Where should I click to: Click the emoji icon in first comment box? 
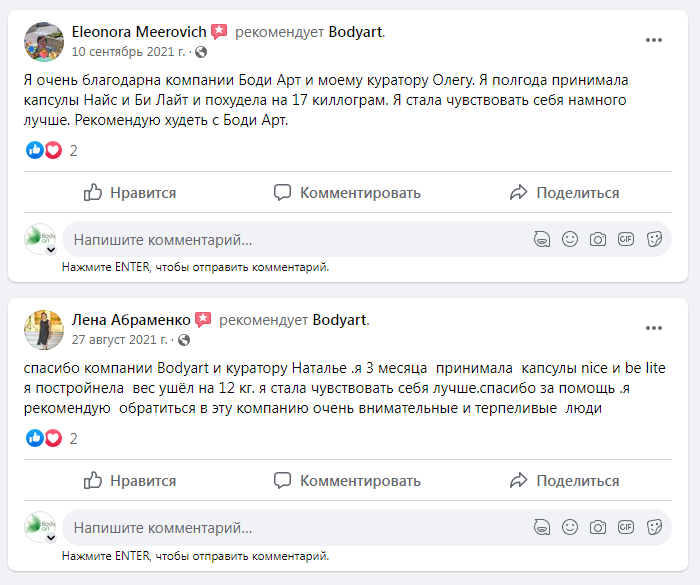pos(570,239)
